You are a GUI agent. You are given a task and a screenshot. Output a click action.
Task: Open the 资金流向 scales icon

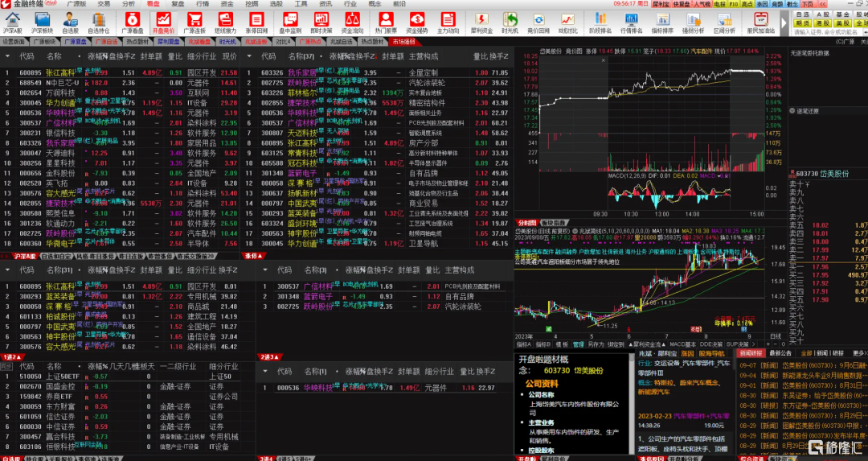[x=352, y=21]
